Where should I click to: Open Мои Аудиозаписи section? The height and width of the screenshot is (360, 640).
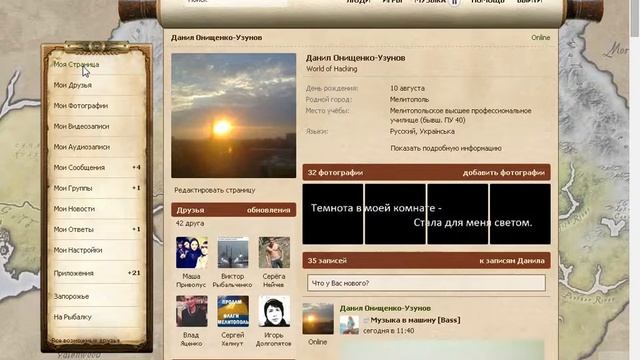(x=82, y=147)
